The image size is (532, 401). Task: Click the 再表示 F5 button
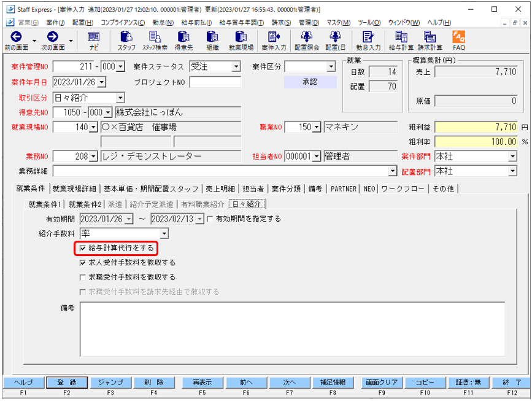(x=202, y=383)
